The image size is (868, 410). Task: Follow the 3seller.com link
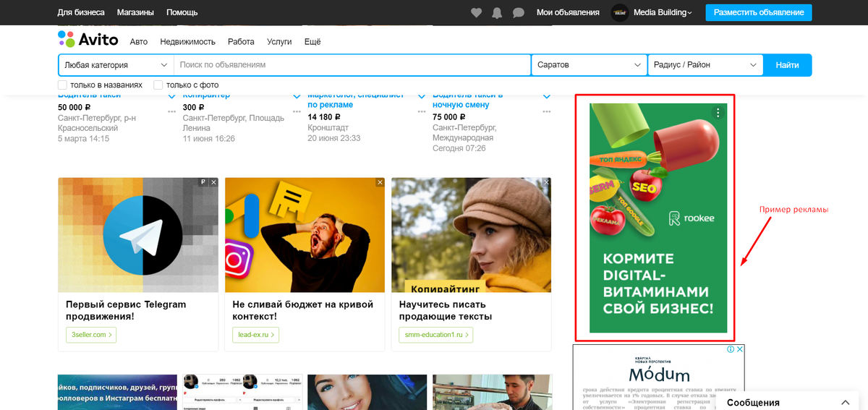[90, 335]
